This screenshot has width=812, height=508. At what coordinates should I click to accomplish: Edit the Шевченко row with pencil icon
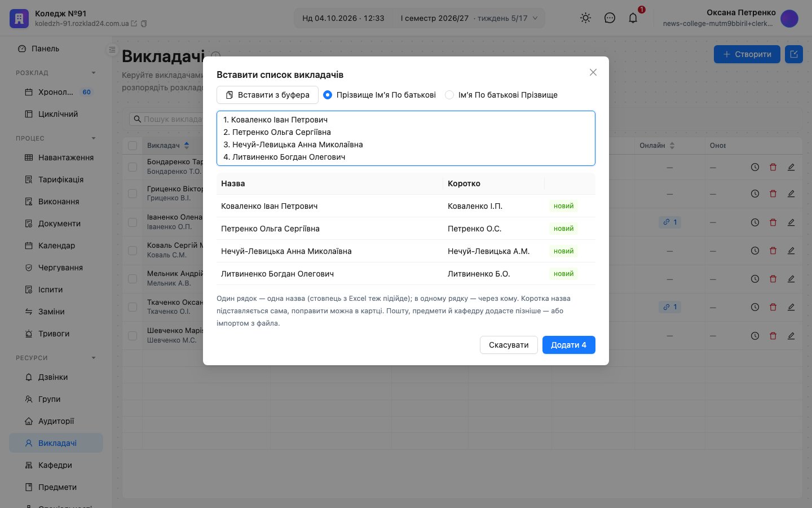791,336
